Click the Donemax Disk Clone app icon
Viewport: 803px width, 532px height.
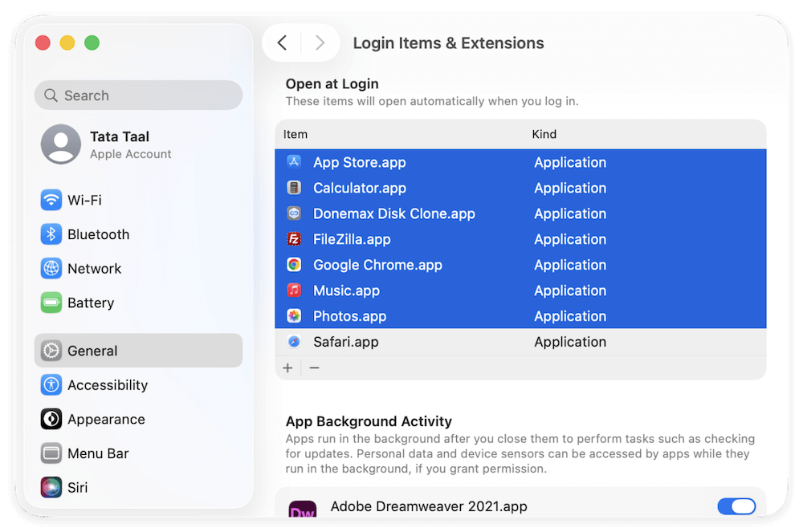[x=296, y=213]
